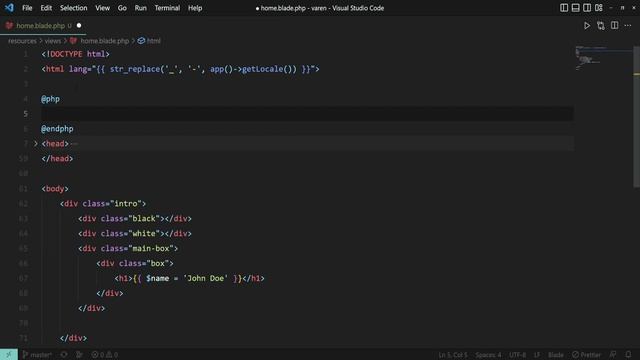Click the class "white" div line

click(x=135, y=233)
